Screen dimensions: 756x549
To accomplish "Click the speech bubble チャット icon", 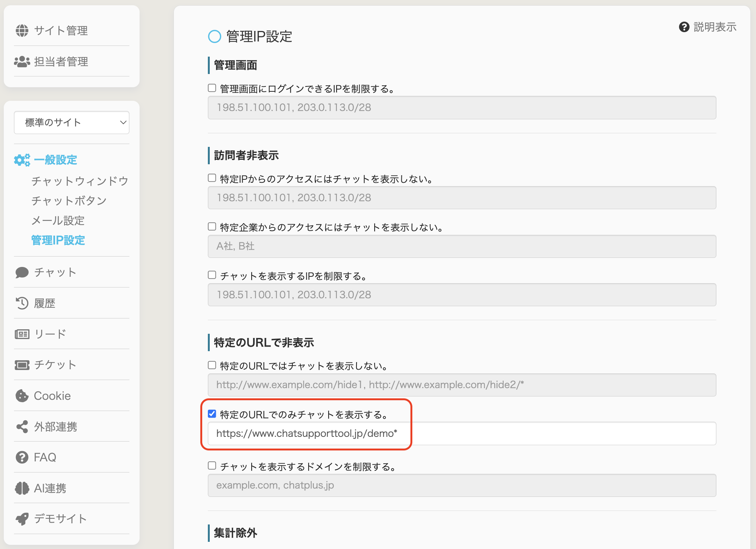I will (x=22, y=272).
